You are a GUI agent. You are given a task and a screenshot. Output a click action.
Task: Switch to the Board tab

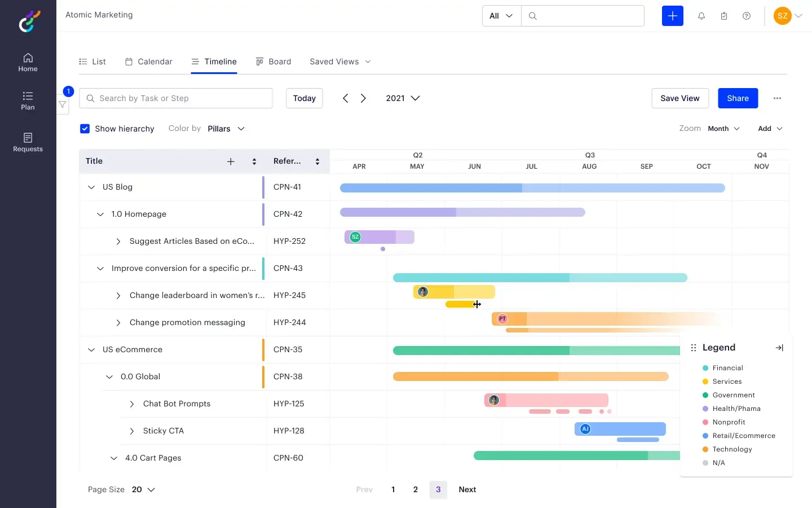pos(273,62)
